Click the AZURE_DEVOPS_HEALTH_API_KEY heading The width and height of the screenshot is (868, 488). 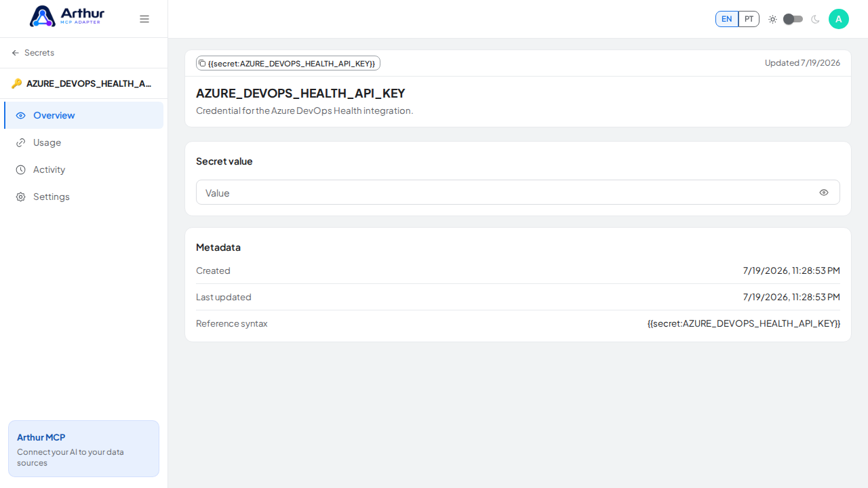[x=300, y=94]
